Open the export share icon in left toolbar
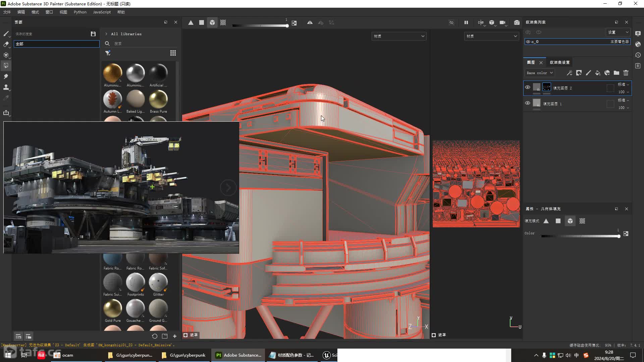The image size is (644, 362). pyautogui.click(x=6, y=113)
